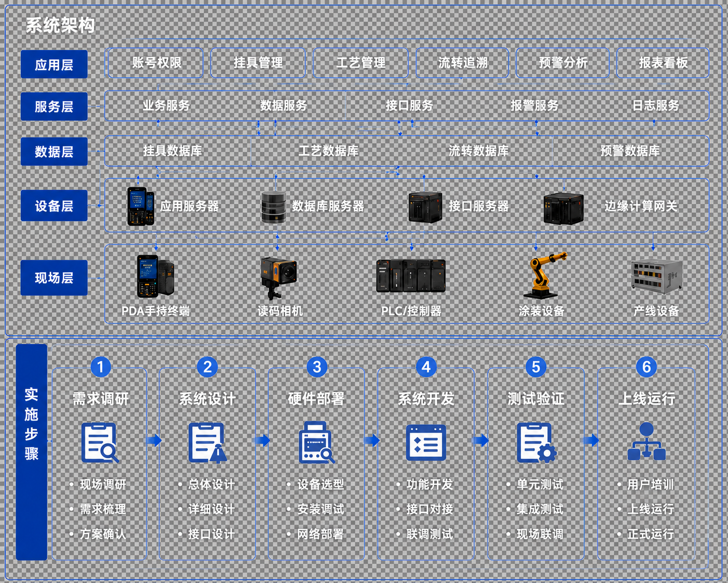This screenshot has height=583, width=728.
Task: Select the 安装调试 bullet
Action: click(x=320, y=509)
